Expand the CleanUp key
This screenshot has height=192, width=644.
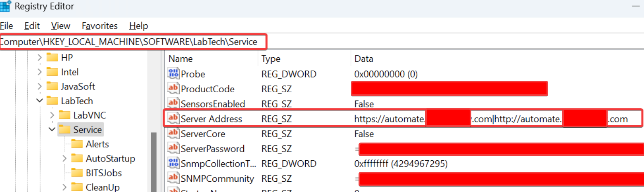click(x=64, y=187)
